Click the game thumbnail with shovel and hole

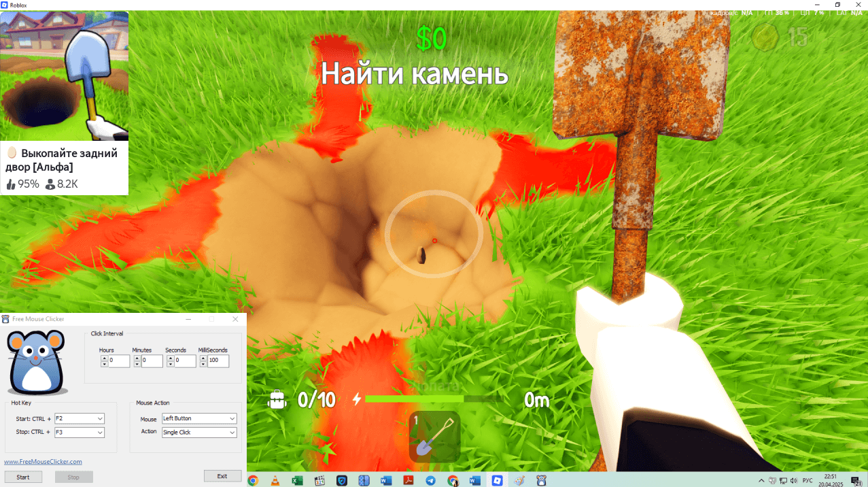click(65, 75)
